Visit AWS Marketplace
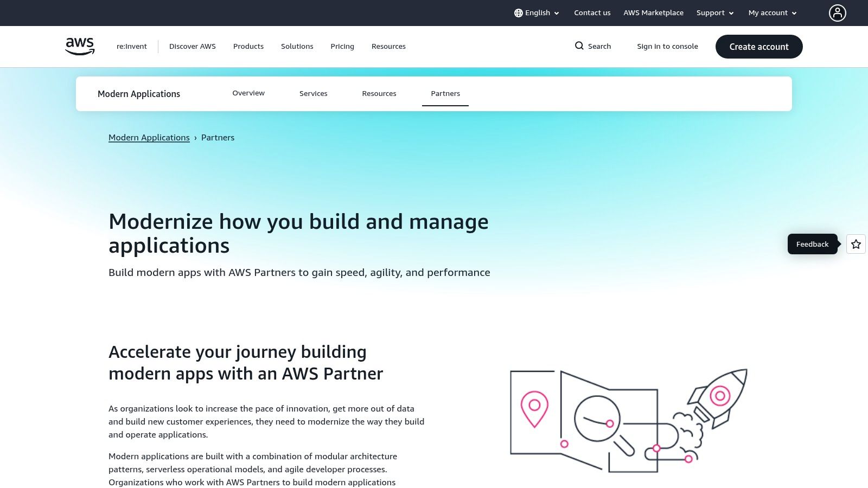Screen dimensions: 868x488 point(653,12)
